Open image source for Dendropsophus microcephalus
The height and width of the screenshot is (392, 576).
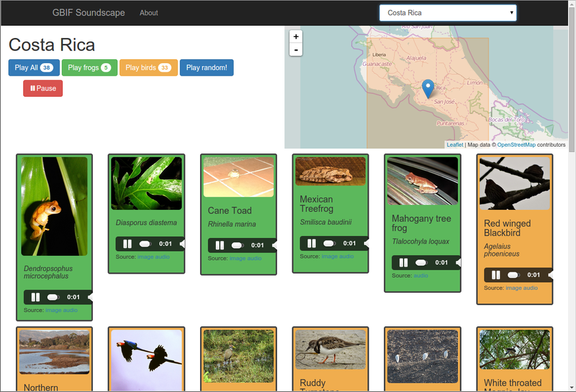coord(53,310)
